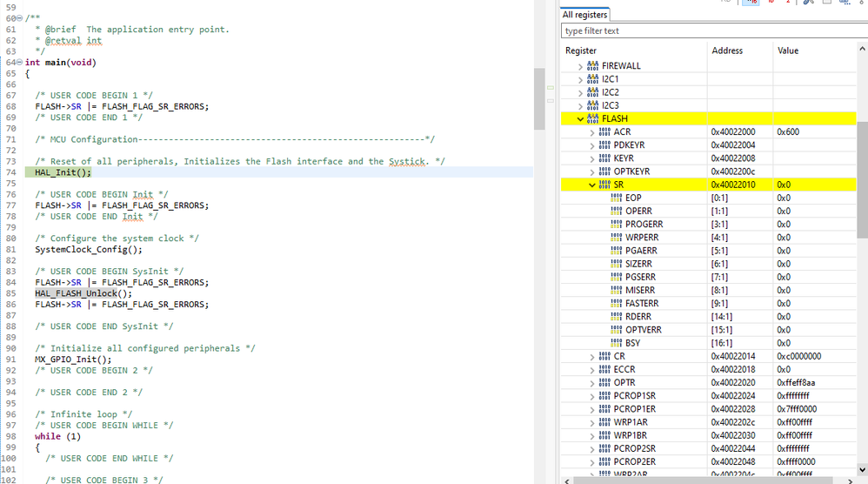
Task: Click the WRP1BR register icon
Action: point(604,435)
